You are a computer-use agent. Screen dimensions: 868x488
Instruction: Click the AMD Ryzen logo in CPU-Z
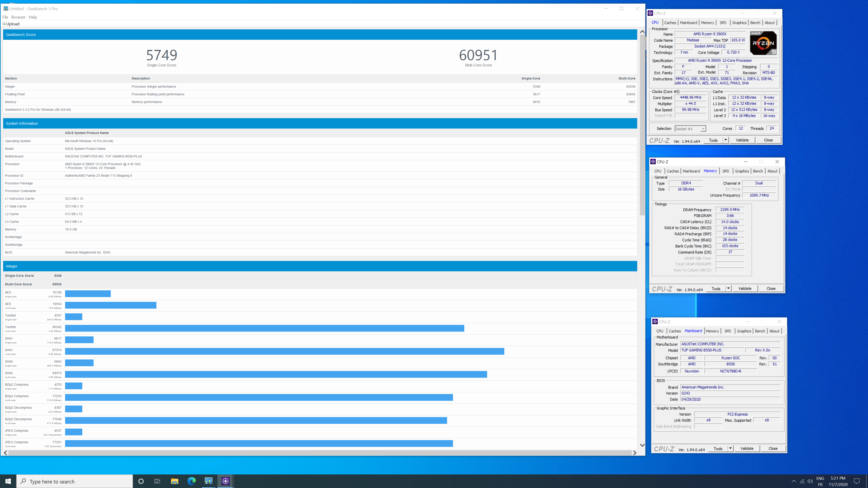[763, 43]
